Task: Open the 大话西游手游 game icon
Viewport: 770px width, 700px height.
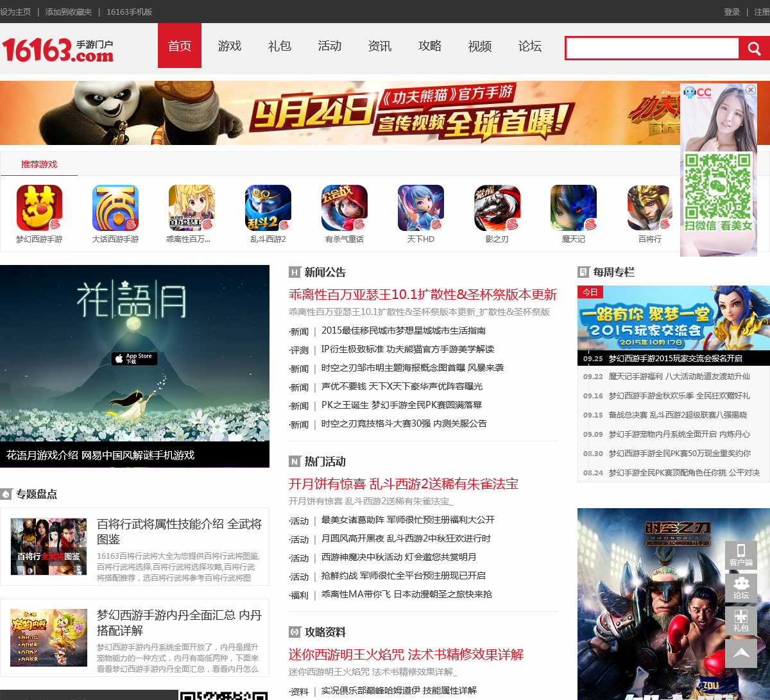Action: tap(116, 208)
